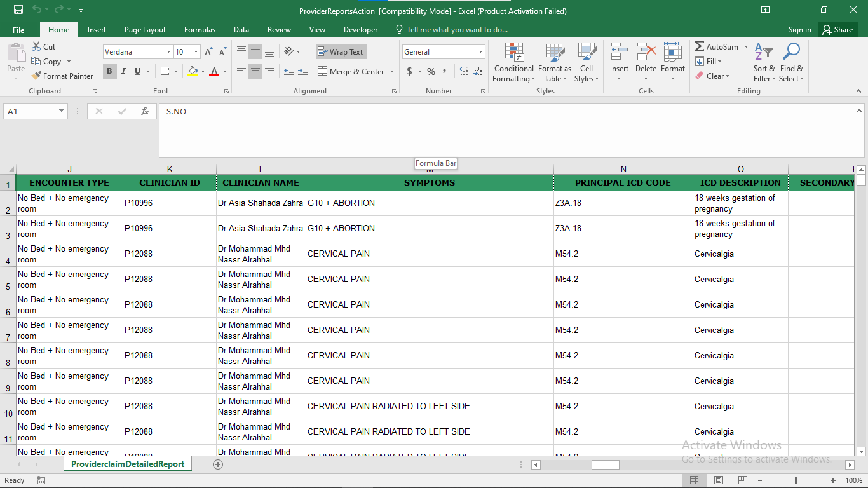Toggle Wrap Text option

pos(341,52)
